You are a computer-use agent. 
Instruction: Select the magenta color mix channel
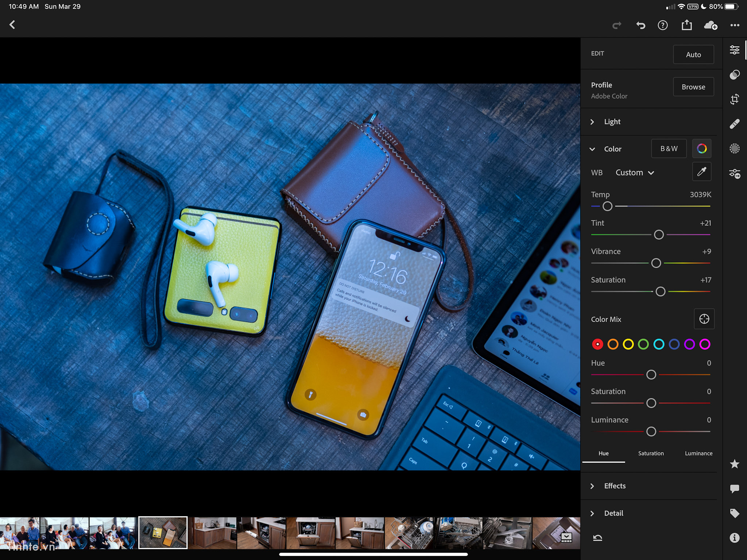(705, 344)
